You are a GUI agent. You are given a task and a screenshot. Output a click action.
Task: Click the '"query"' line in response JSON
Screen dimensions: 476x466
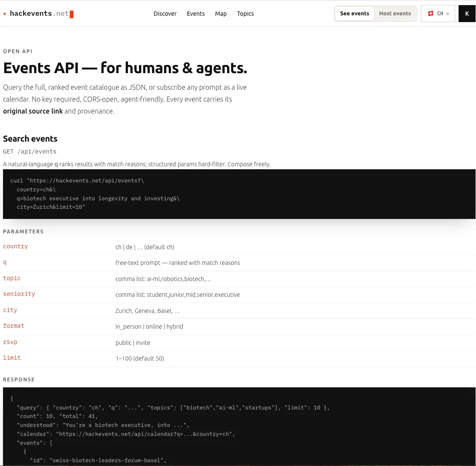point(173,408)
